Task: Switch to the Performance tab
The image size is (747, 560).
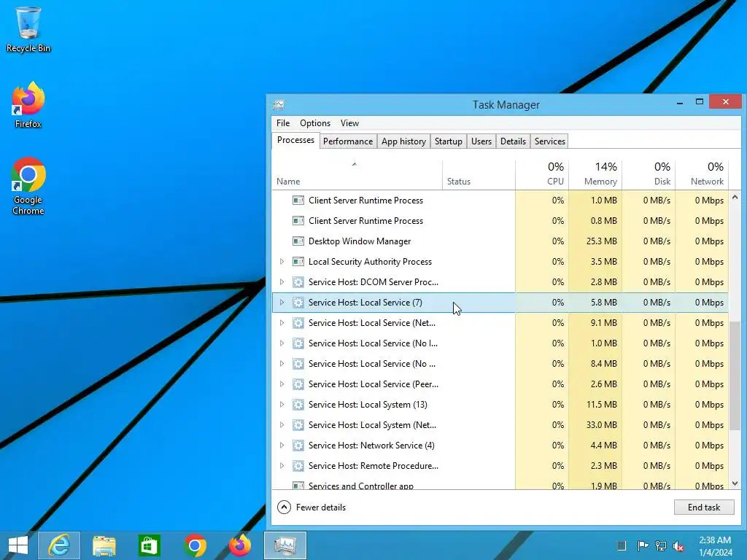Action: (348, 141)
